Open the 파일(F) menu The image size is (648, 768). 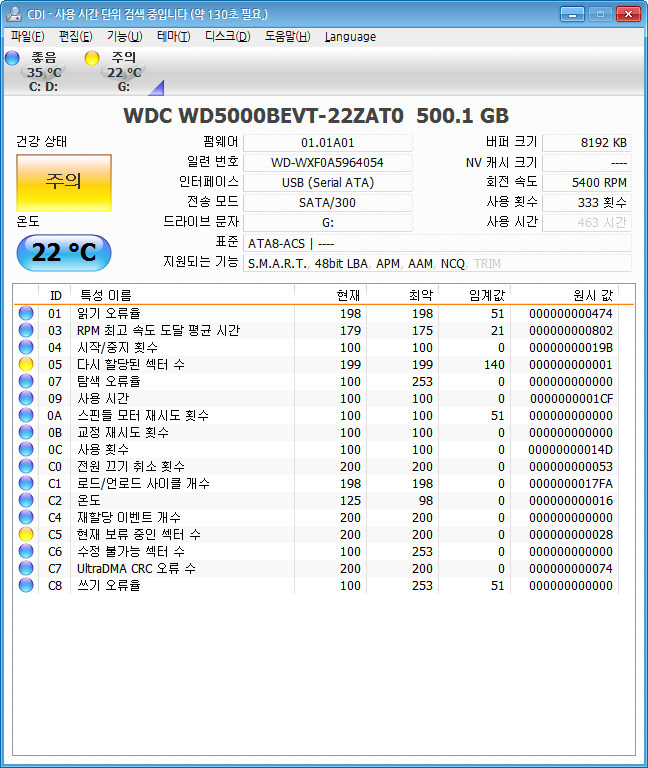(x=27, y=37)
